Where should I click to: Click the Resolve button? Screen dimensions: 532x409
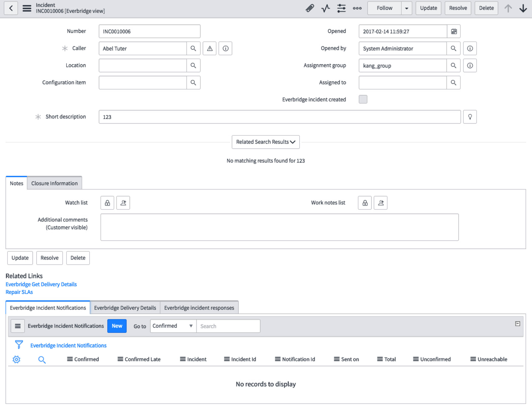coord(458,8)
